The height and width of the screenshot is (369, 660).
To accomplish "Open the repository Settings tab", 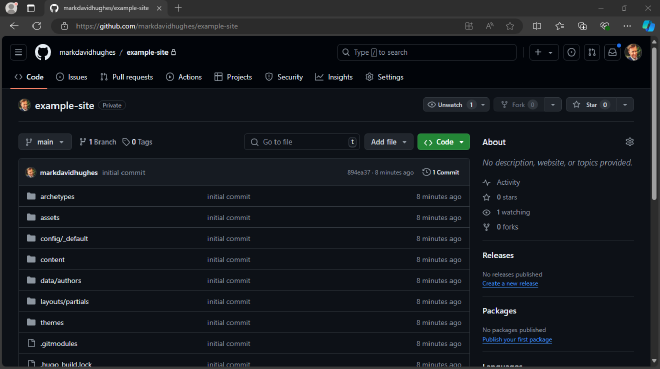I will click(385, 77).
